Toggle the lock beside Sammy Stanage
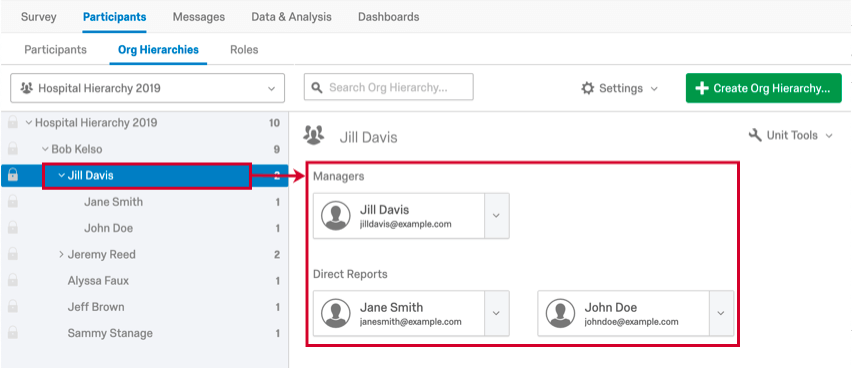 click(x=12, y=333)
